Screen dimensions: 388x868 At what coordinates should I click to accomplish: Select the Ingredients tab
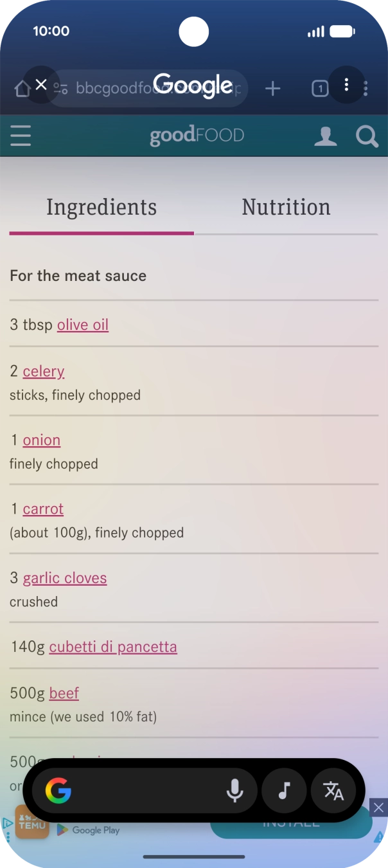(x=101, y=207)
